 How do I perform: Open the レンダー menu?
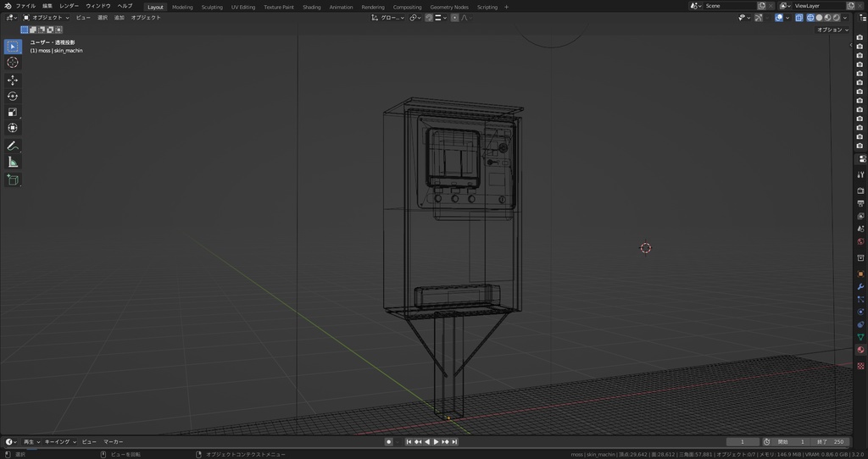(x=70, y=6)
